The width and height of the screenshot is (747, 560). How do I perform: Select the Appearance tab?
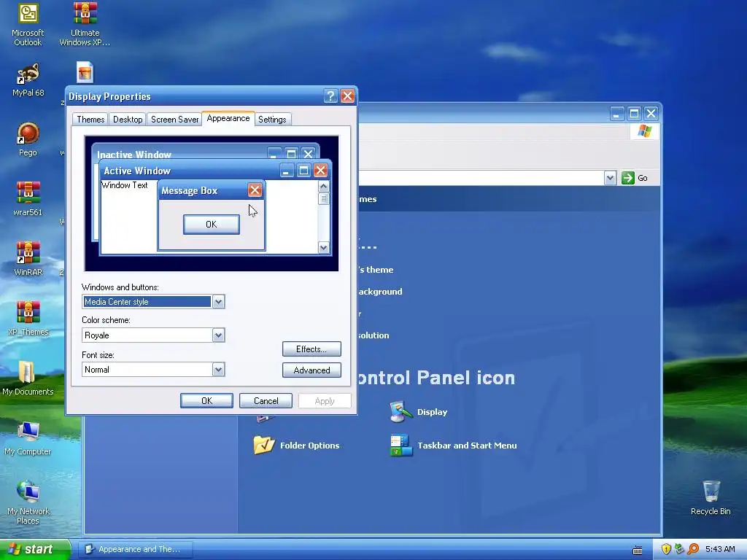tap(228, 118)
